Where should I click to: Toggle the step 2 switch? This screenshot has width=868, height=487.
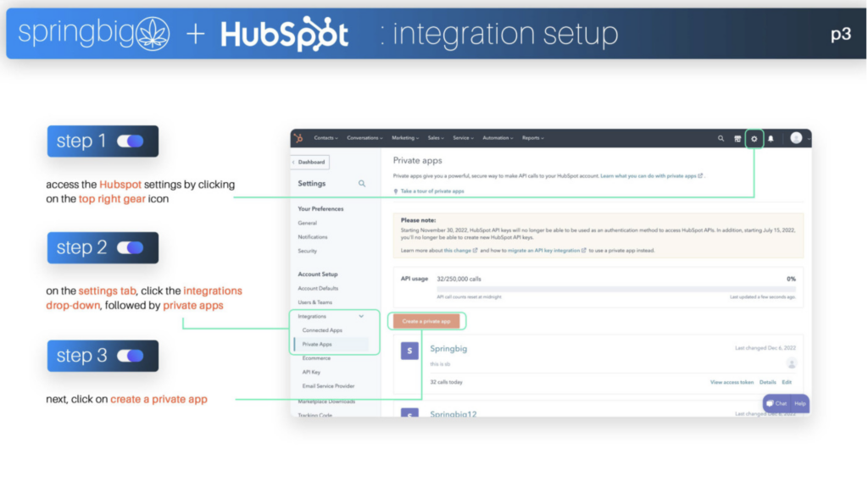[131, 247]
